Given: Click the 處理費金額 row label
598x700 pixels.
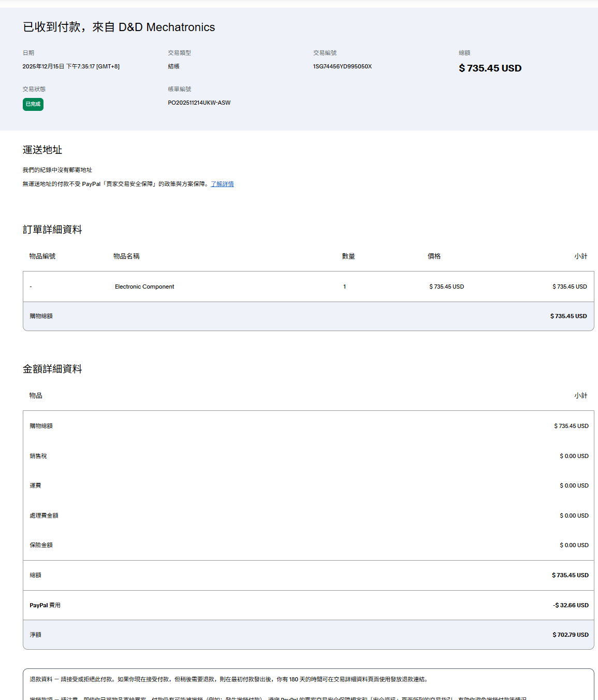Looking at the screenshot, I should pos(44,516).
